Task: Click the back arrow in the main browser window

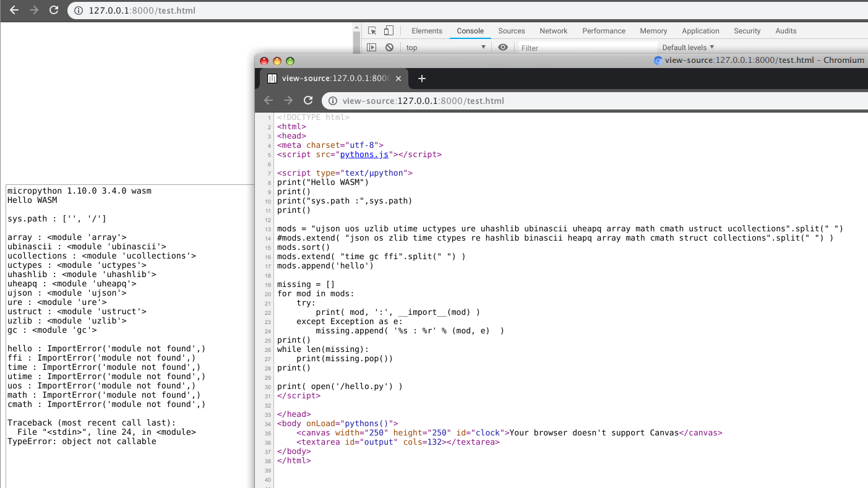Action: [x=14, y=11]
